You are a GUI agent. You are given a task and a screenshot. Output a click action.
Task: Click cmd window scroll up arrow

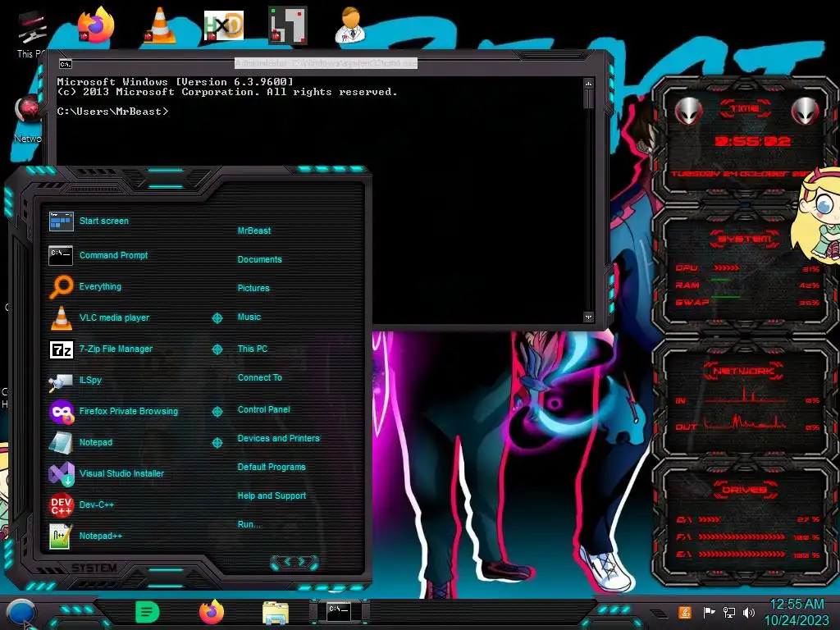pos(589,84)
